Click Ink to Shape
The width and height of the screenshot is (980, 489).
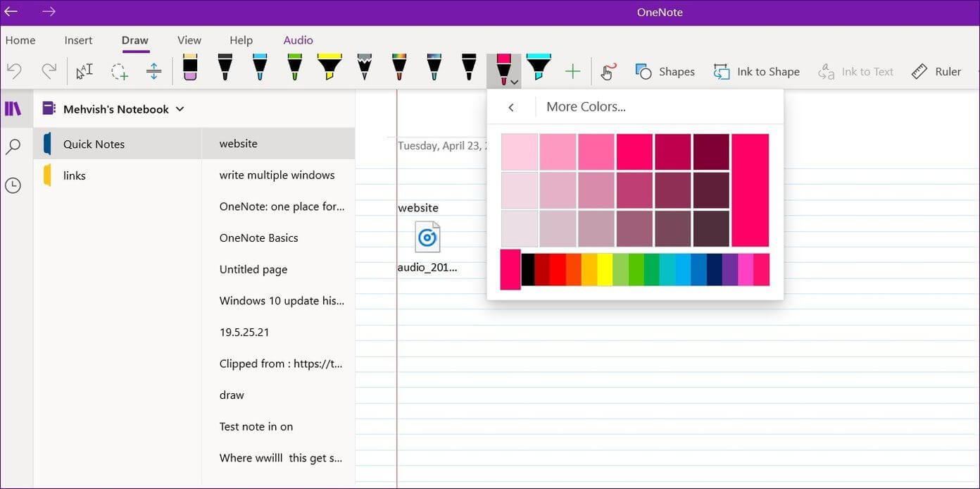pos(756,71)
